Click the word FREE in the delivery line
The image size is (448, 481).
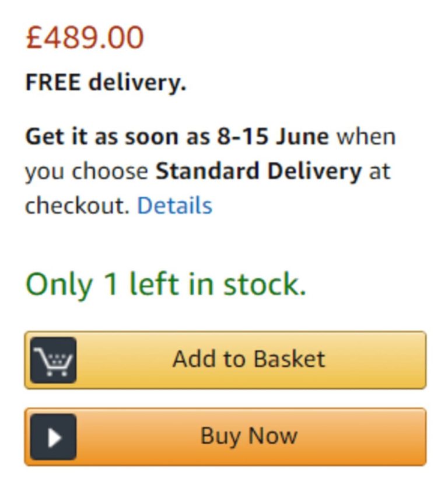point(52,83)
